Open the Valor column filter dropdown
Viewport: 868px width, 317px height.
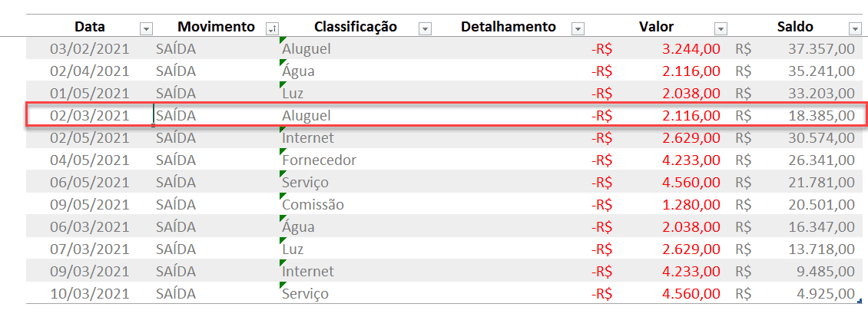click(x=721, y=28)
